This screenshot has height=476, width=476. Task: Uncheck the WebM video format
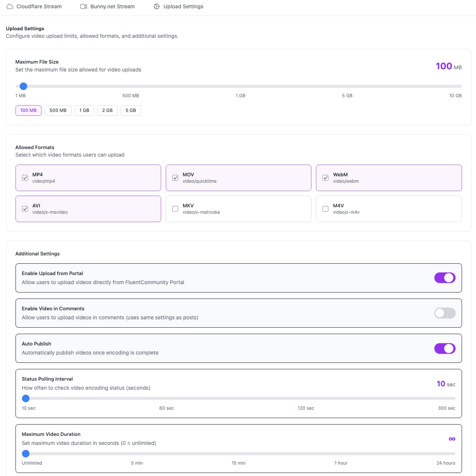tap(325, 178)
